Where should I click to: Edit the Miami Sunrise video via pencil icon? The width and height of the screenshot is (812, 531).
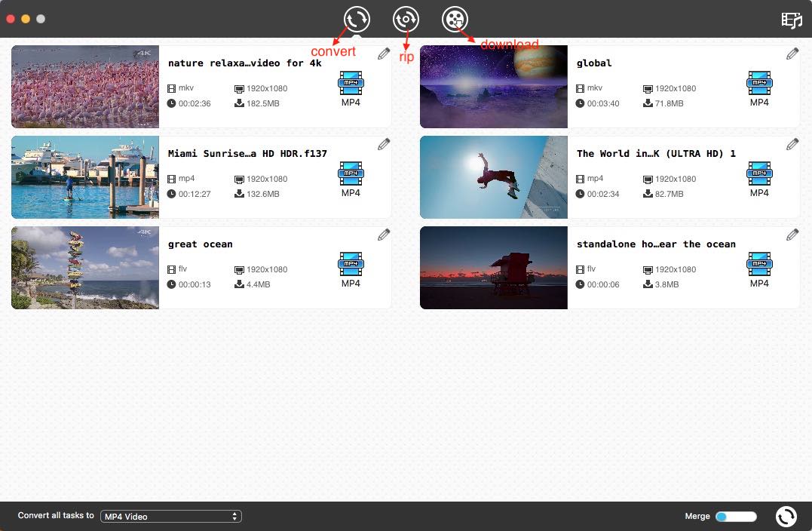click(384, 144)
